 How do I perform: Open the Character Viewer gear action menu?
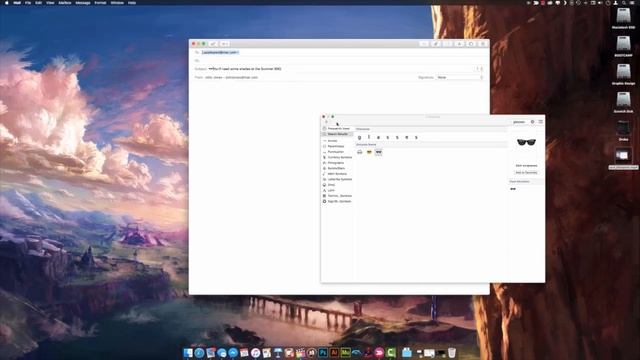pos(532,122)
